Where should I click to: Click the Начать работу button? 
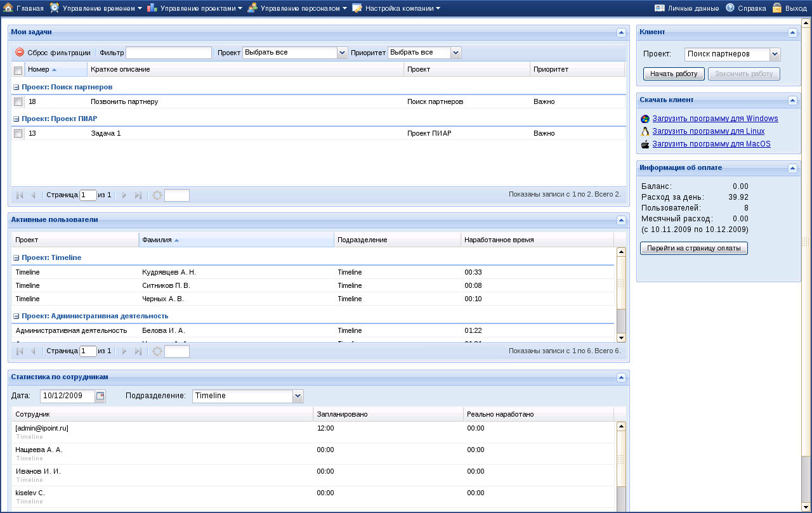pyautogui.click(x=674, y=74)
